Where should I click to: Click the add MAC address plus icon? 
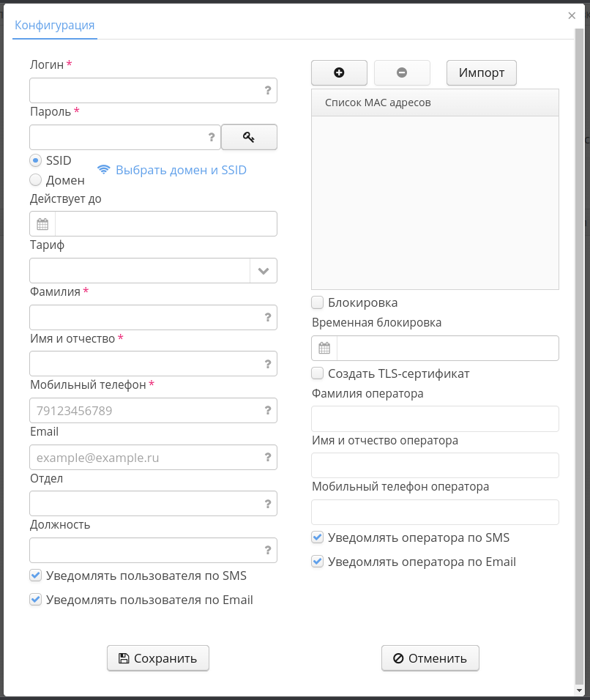tap(339, 72)
